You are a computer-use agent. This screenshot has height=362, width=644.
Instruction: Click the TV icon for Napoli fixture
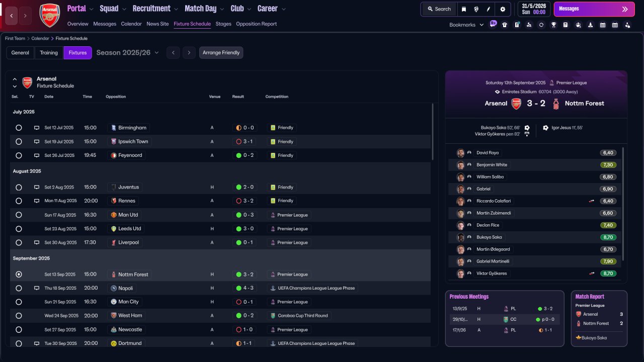(36, 288)
